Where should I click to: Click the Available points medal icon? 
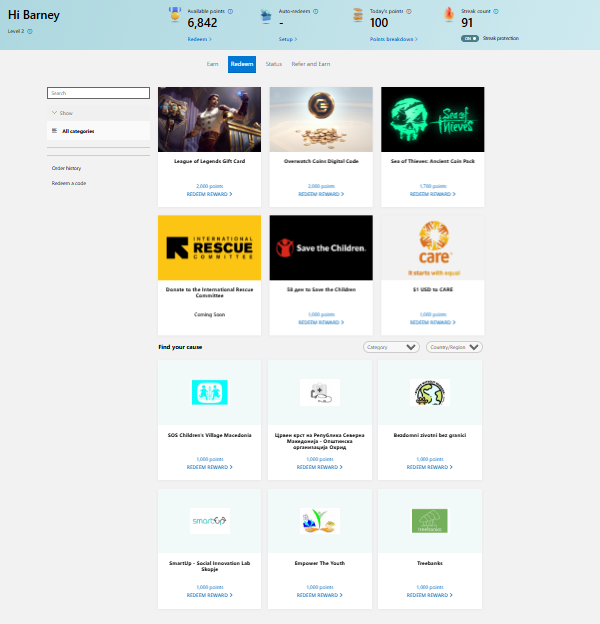(x=175, y=14)
